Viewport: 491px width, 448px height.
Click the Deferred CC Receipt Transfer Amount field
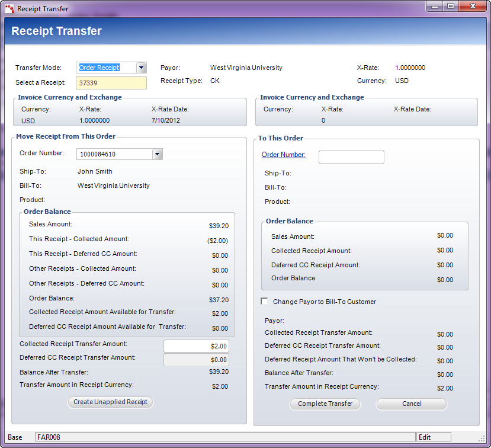pos(195,360)
